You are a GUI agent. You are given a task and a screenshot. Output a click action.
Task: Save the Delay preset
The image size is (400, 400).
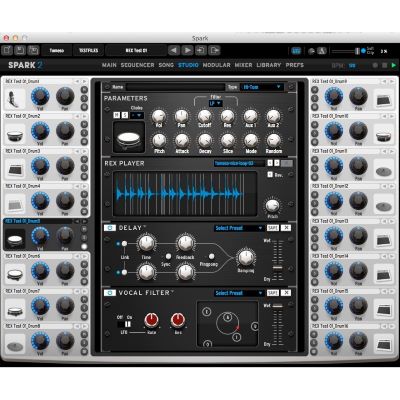273,228
